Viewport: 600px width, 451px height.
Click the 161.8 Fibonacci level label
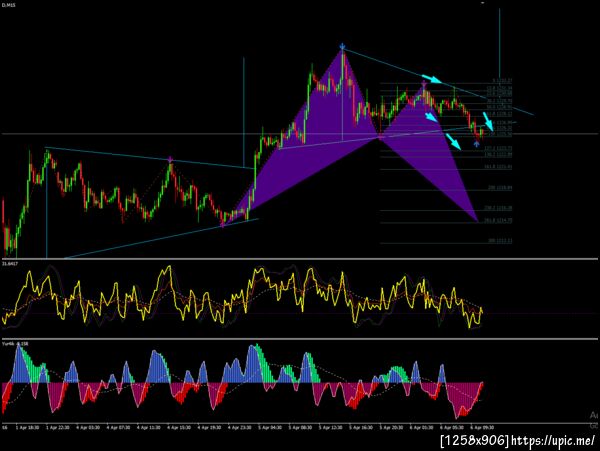pos(498,167)
